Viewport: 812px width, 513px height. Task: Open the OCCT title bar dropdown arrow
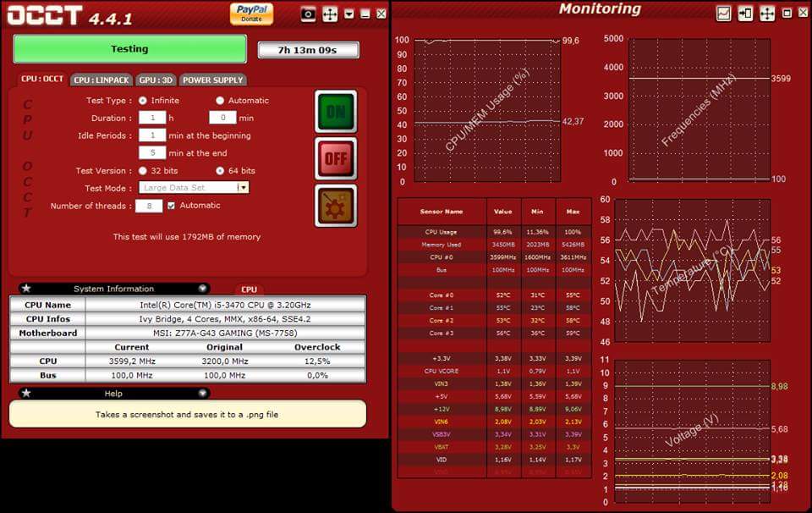349,14
